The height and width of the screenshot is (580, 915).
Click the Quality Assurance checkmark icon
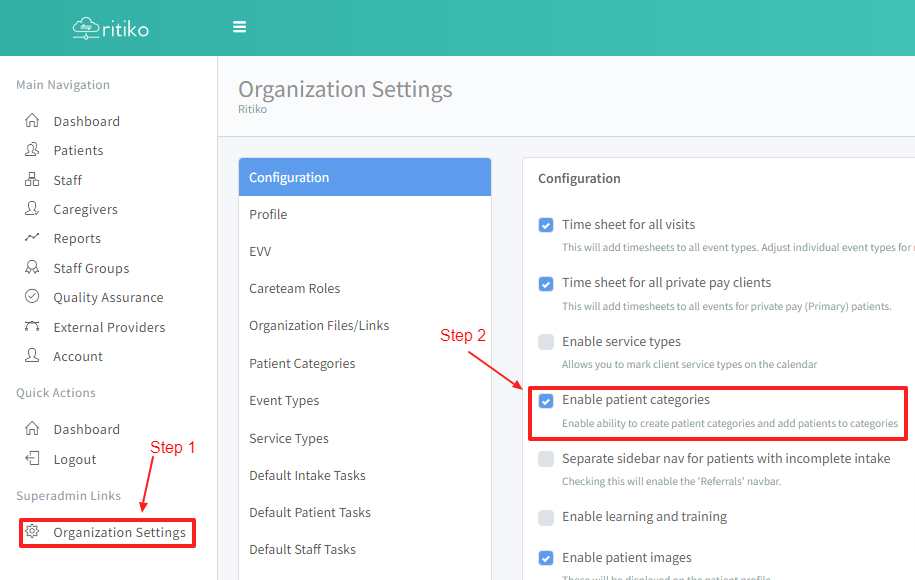click(32, 297)
